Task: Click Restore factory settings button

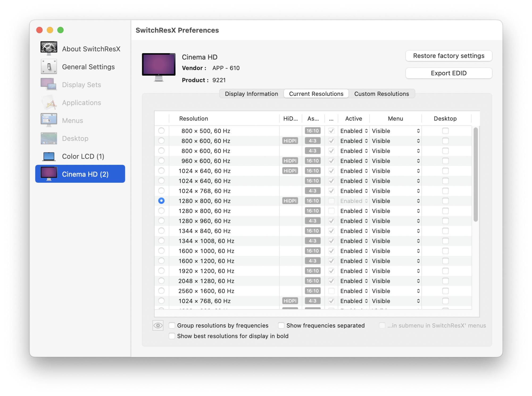Action: [448, 56]
